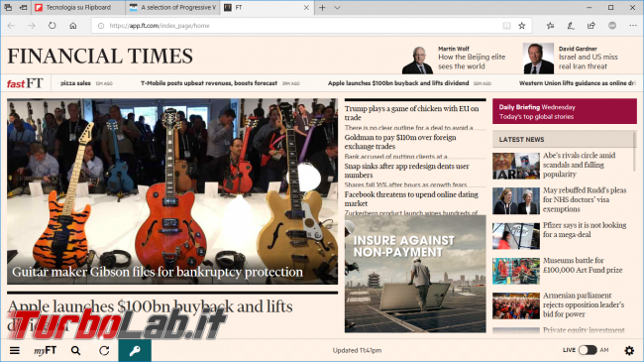Image resolution: width=644 pixels, height=362 pixels.
Task: Click the browser profile avatar icon
Action: 612,26
